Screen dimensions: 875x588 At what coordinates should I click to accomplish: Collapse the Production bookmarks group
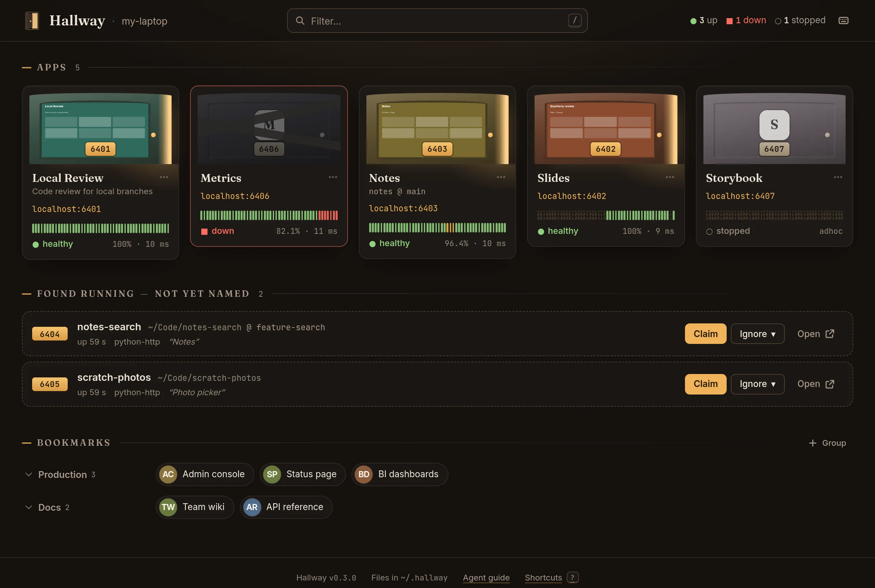click(x=28, y=475)
